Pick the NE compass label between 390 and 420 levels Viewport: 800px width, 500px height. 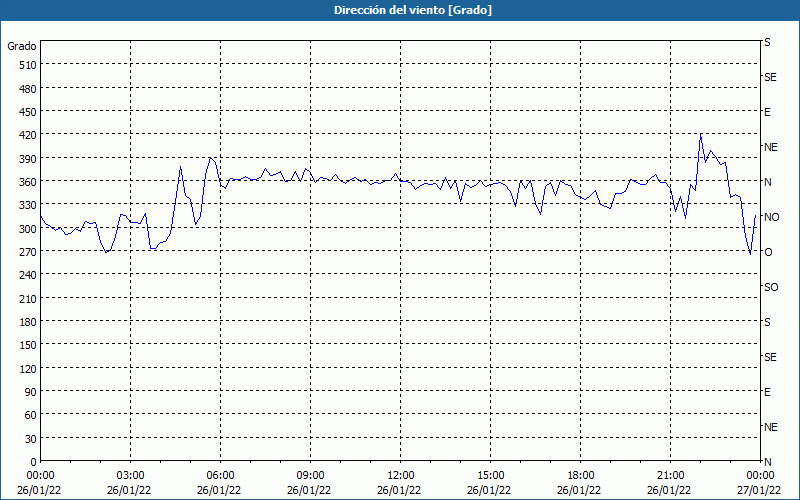[x=770, y=147]
